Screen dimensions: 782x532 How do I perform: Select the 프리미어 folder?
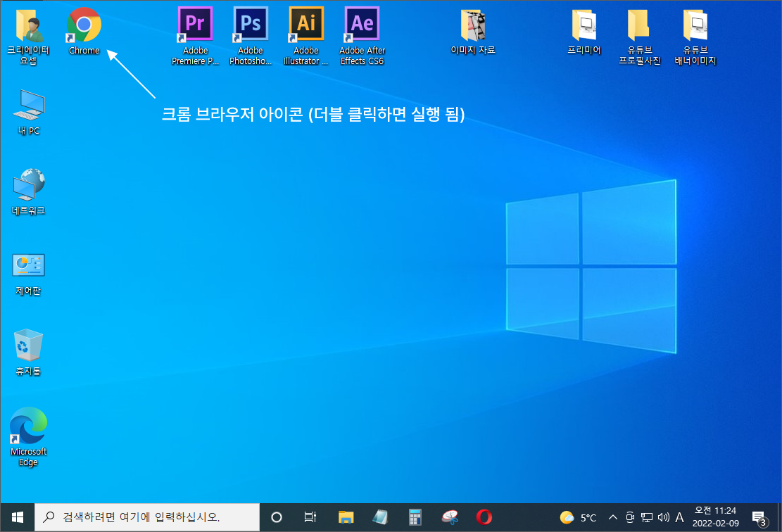tap(584, 31)
